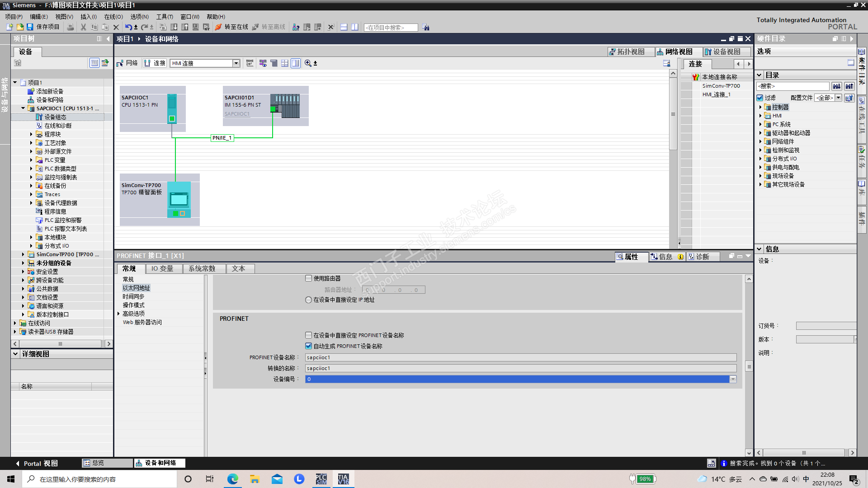
Task: Click the zoom magnifier icon in network toolbar
Action: click(308, 63)
